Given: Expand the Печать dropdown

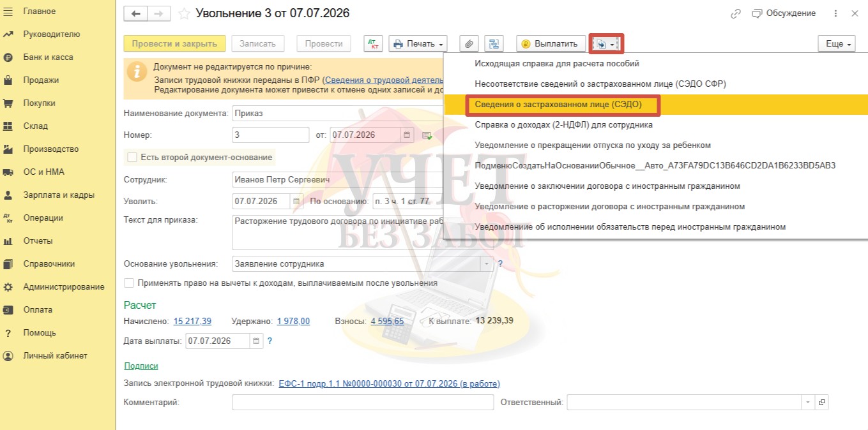Looking at the screenshot, I should point(418,43).
